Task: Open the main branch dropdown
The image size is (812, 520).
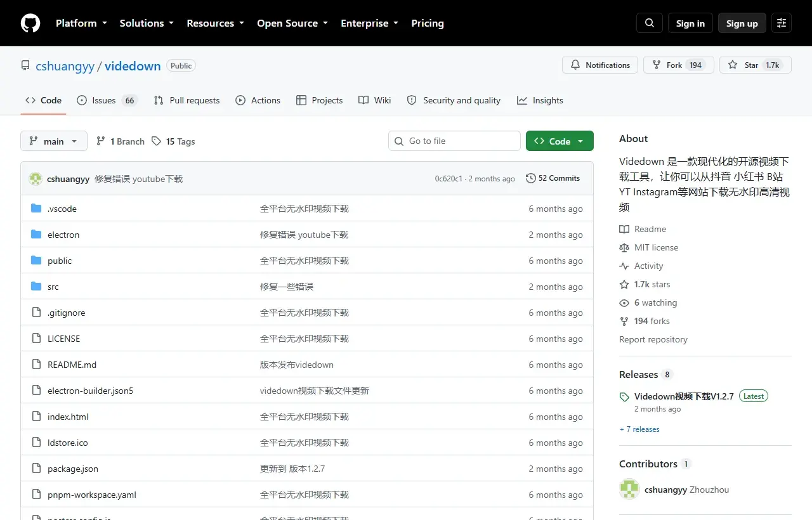Action: 54,141
